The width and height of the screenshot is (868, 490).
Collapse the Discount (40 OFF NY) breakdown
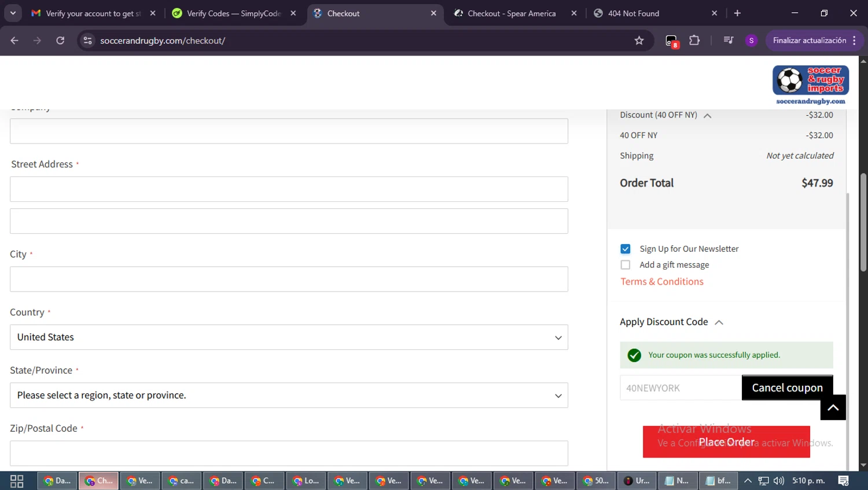click(707, 116)
